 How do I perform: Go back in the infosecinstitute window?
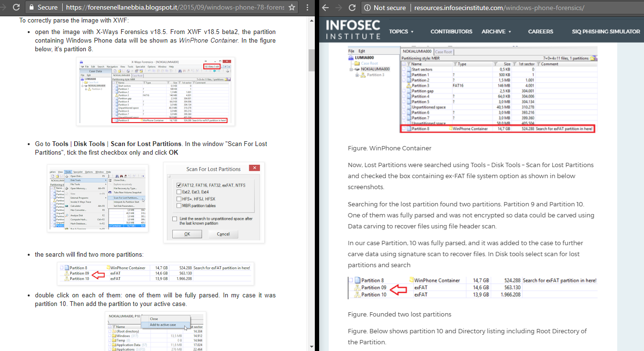tap(325, 8)
